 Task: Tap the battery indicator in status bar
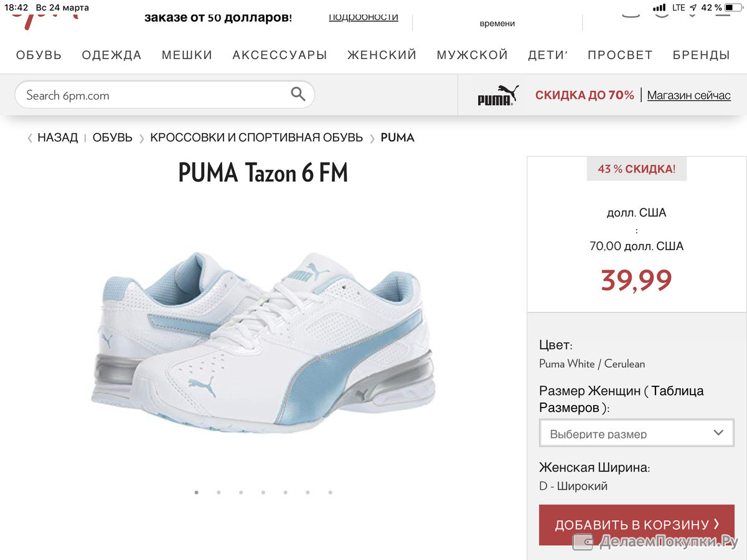click(733, 7)
